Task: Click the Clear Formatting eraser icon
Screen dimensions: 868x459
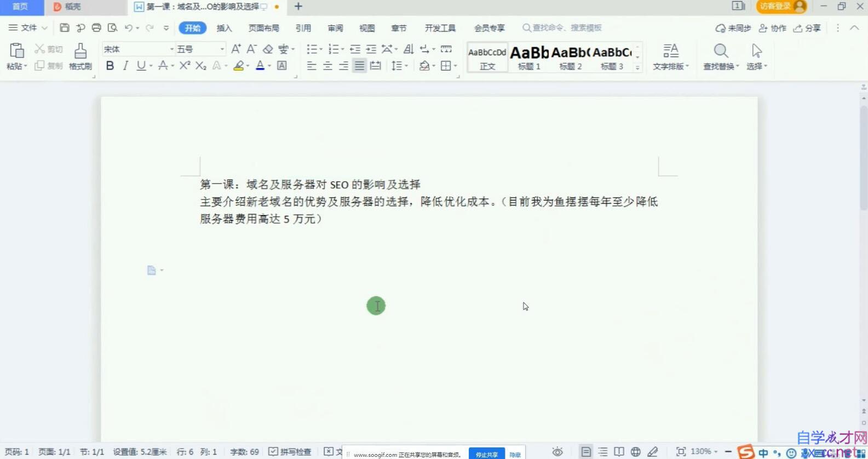Action: 268,49
